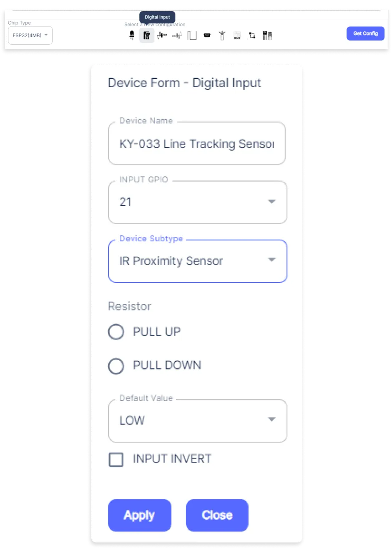Focus the Device Name text field
Image resolution: width=392 pixels, height=549 pixels.
(x=197, y=144)
